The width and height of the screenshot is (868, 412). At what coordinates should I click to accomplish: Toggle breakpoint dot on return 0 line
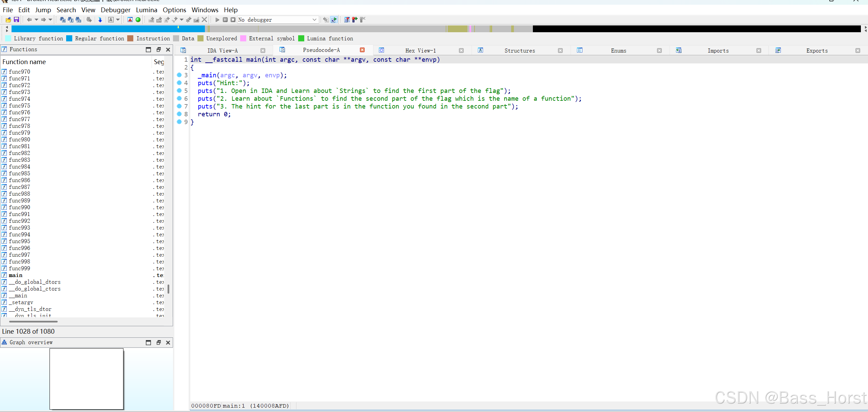pos(179,114)
